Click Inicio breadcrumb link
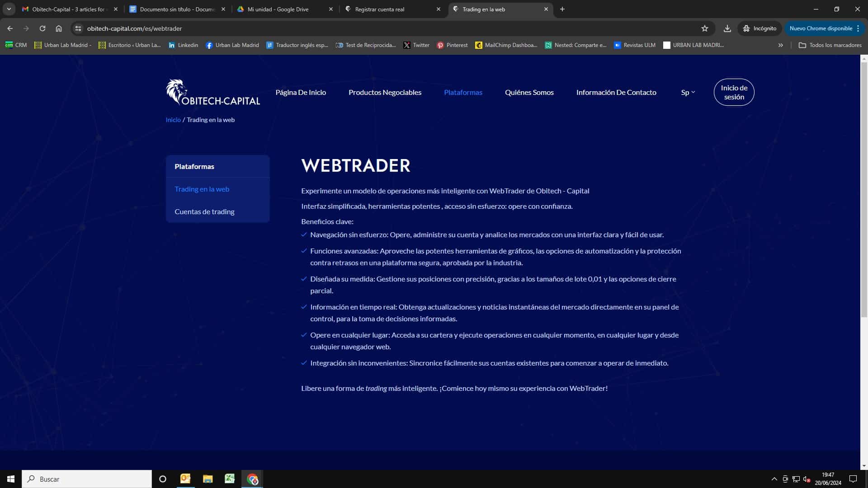This screenshot has width=868, height=488. point(173,120)
